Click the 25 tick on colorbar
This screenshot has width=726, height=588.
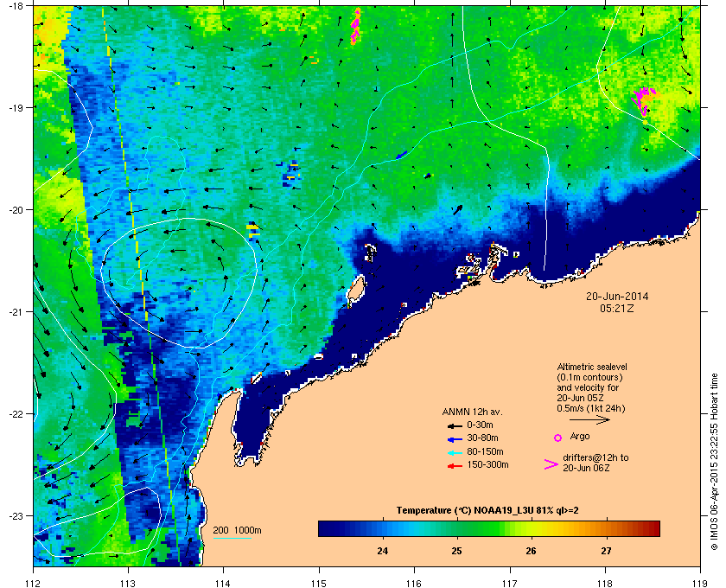[x=456, y=551]
